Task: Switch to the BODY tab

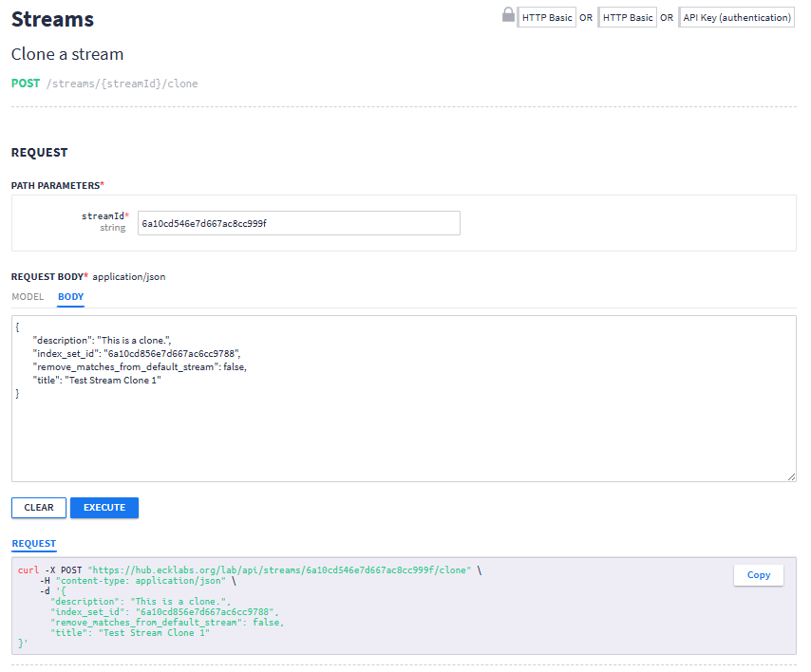Action: pyautogui.click(x=71, y=297)
